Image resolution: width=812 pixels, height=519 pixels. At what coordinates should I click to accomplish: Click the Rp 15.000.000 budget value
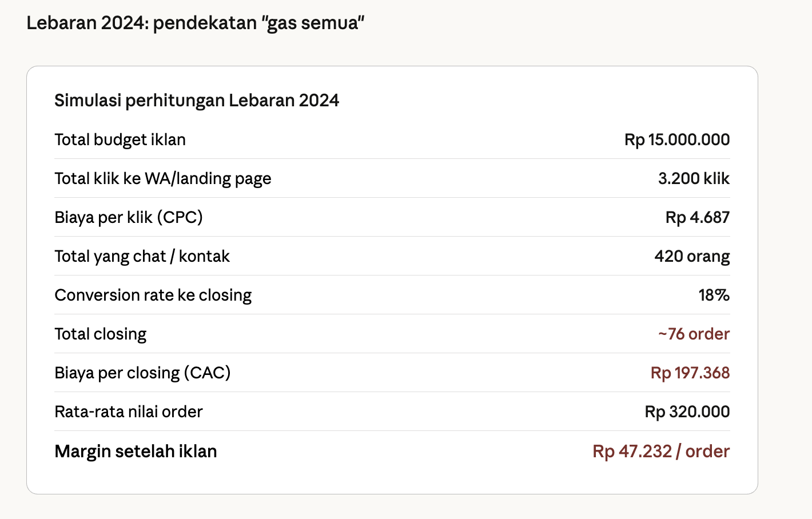pos(676,140)
